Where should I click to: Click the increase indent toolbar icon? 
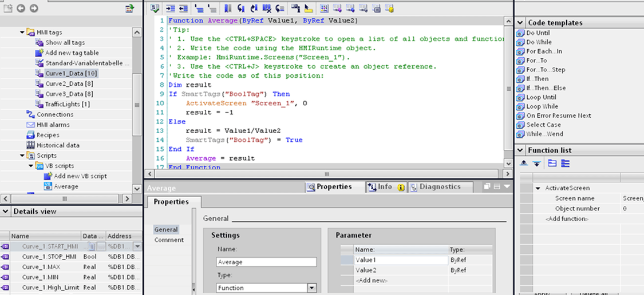170,8
